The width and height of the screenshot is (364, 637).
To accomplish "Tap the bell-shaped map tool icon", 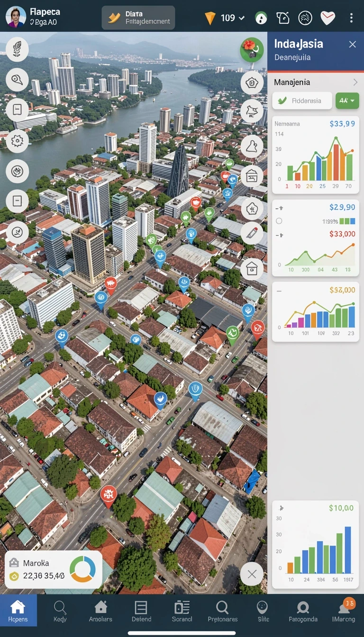I will click(252, 146).
